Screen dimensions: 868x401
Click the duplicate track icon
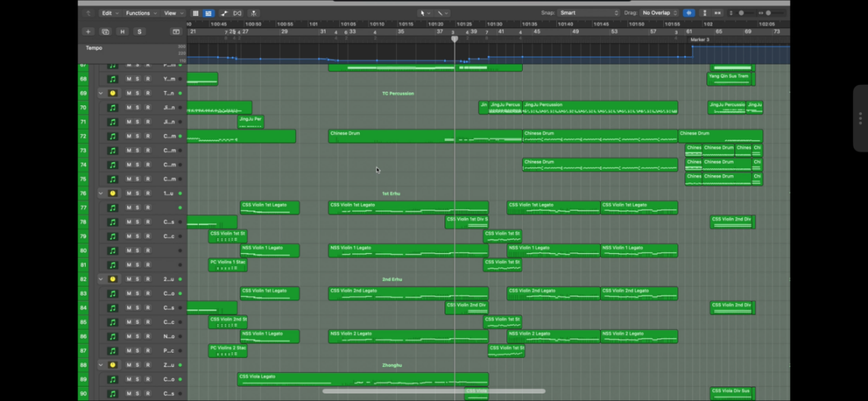tap(105, 32)
